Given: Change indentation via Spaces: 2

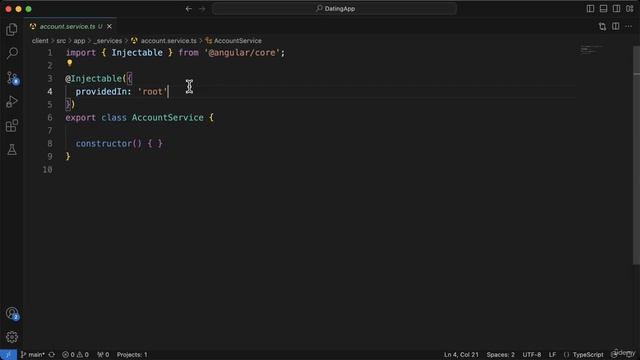Looking at the screenshot, I should tap(500, 355).
